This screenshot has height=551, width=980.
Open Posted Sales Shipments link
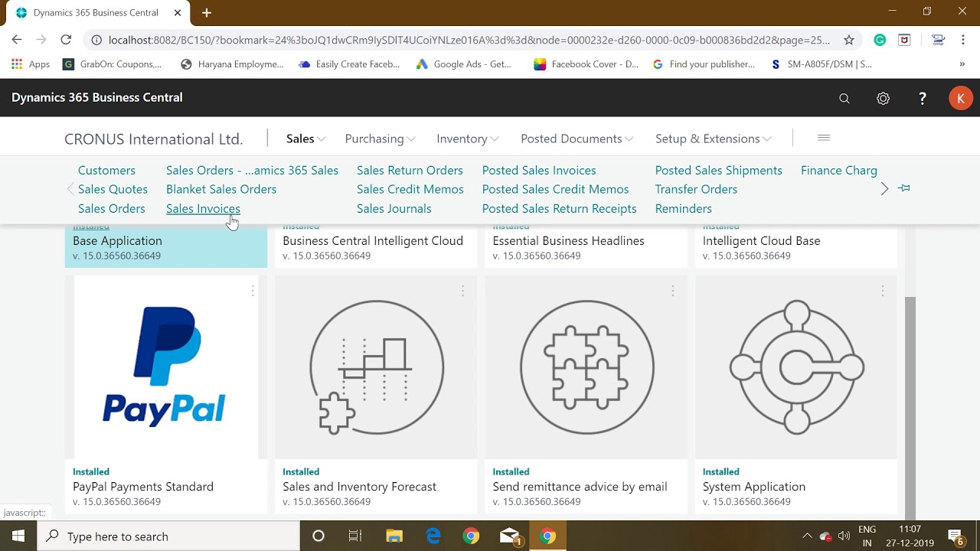(718, 170)
